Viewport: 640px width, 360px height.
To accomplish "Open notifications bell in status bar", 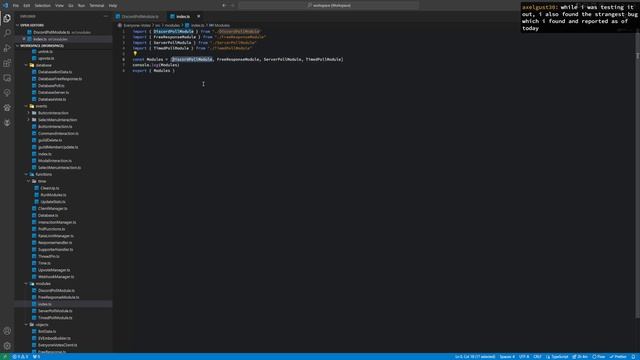I will click(633, 357).
